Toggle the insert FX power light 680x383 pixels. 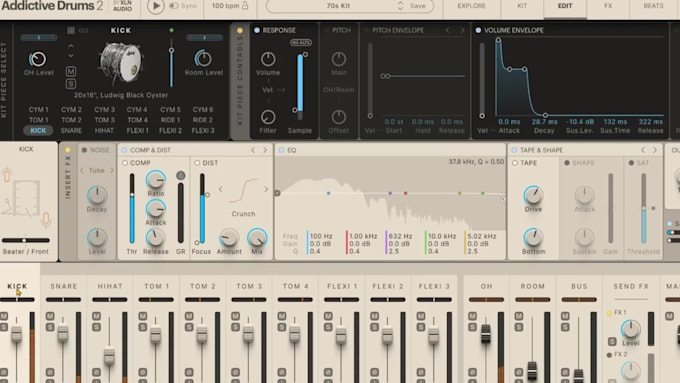point(68,150)
